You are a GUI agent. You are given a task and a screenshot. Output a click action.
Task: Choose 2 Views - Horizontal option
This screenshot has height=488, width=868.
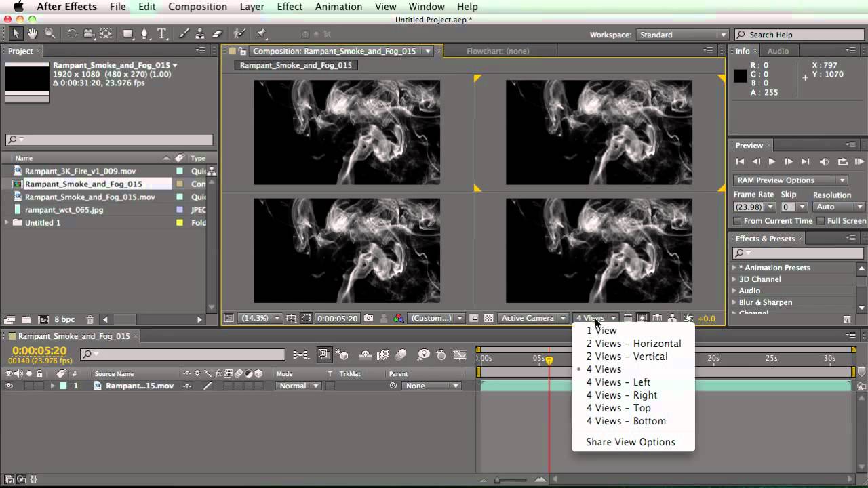click(x=633, y=344)
